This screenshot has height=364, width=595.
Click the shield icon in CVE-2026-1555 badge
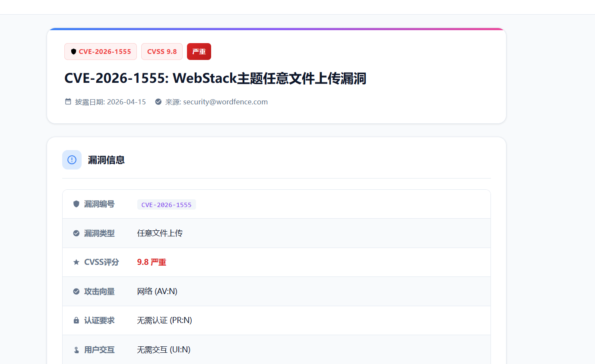tap(73, 52)
